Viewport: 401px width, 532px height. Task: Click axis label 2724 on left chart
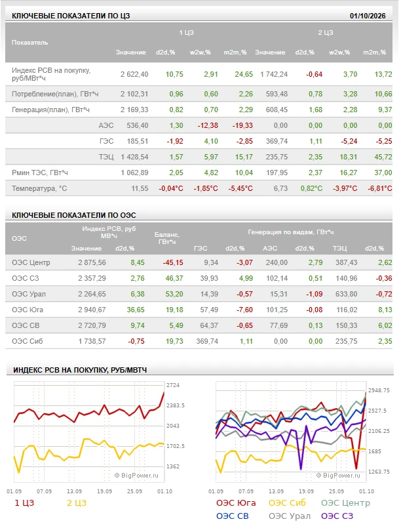click(173, 385)
